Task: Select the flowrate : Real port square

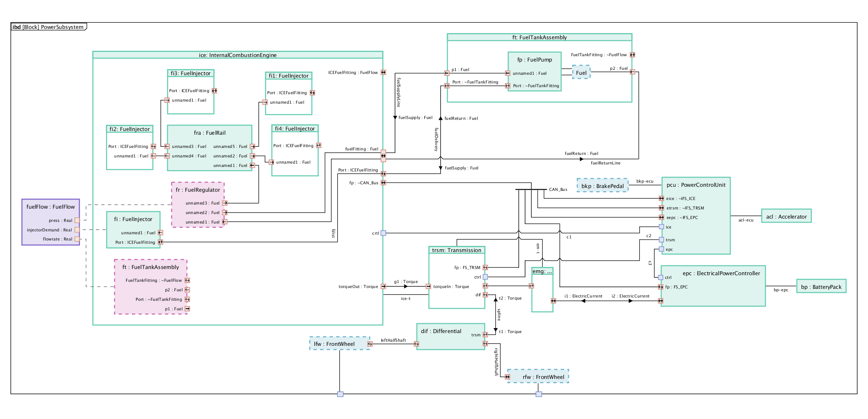Action: (77, 239)
